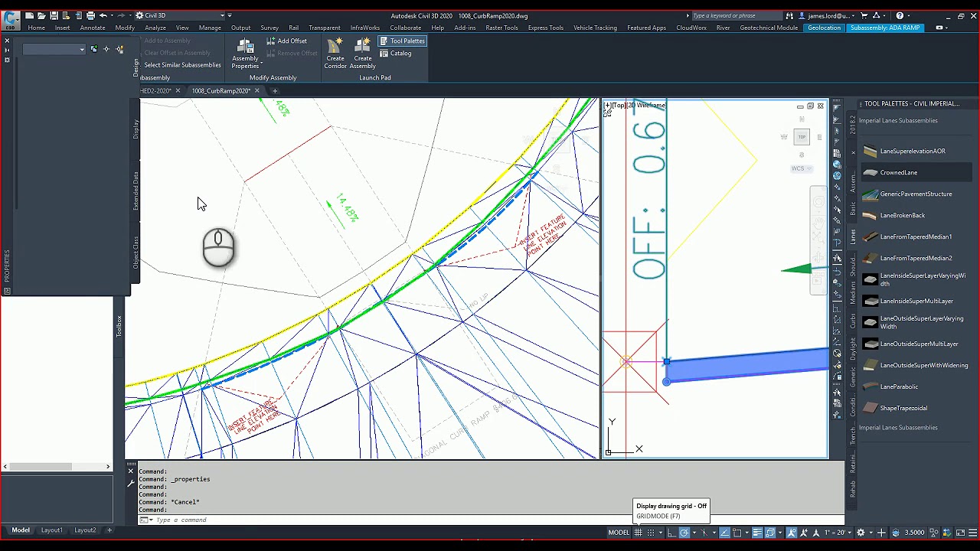Viewport: 980px width, 551px height.
Task: Click the workspace switching gear icon
Action: pyautogui.click(x=861, y=533)
